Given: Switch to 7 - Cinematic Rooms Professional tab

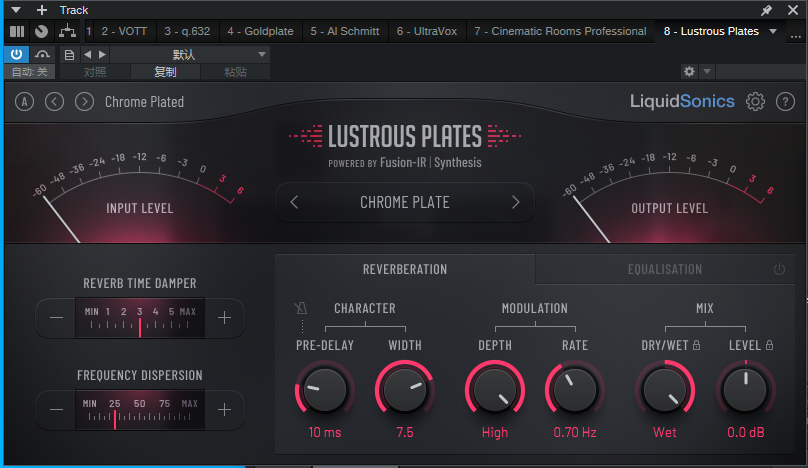Looking at the screenshot, I should coord(560,31).
